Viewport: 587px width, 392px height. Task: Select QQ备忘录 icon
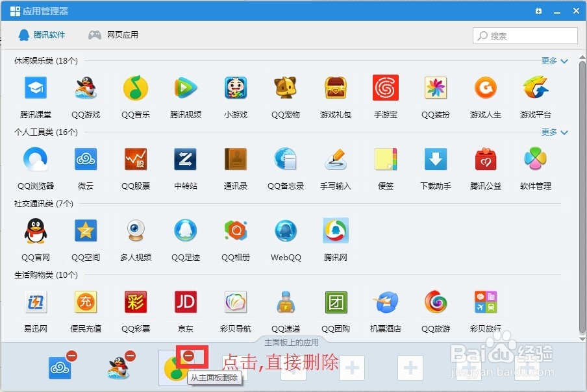(286, 160)
